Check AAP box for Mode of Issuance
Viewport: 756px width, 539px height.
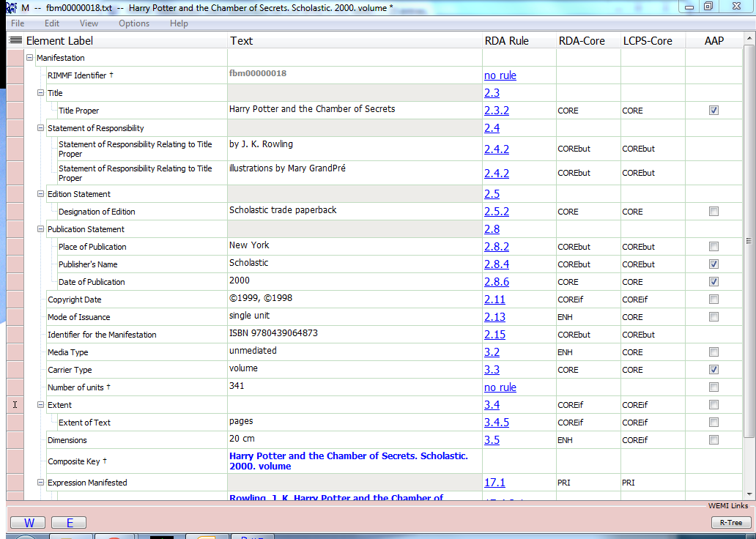pos(714,317)
